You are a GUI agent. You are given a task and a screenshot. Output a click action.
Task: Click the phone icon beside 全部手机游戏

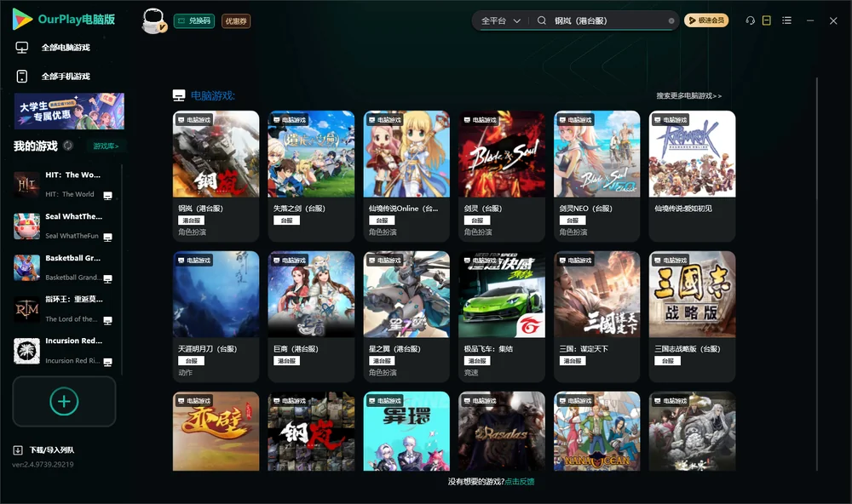pos(22,77)
